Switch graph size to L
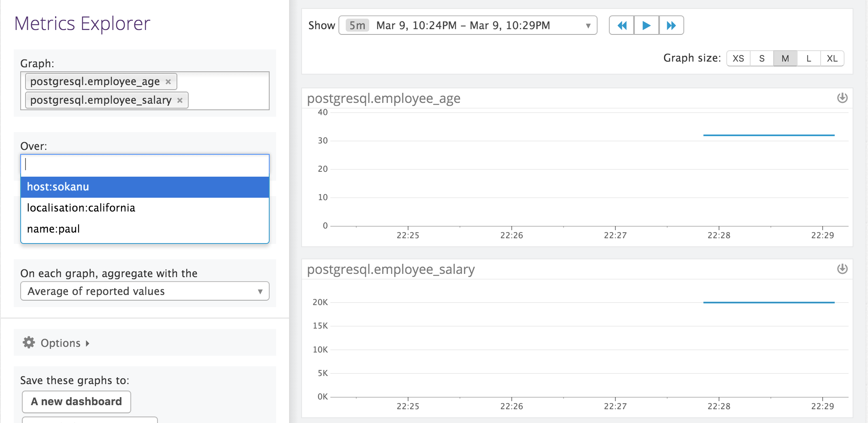The image size is (868, 423). click(x=808, y=58)
